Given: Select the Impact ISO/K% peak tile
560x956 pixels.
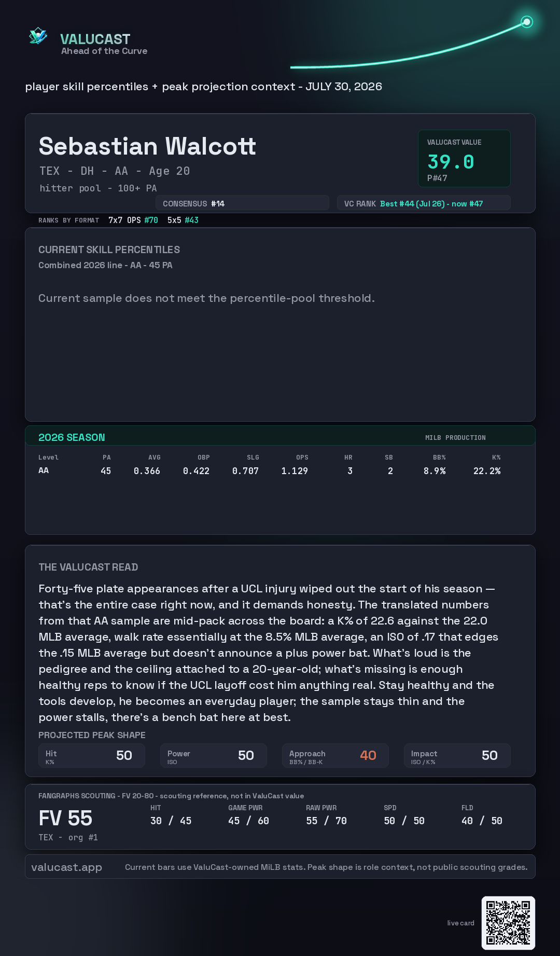Looking at the screenshot, I should coord(457,756).
